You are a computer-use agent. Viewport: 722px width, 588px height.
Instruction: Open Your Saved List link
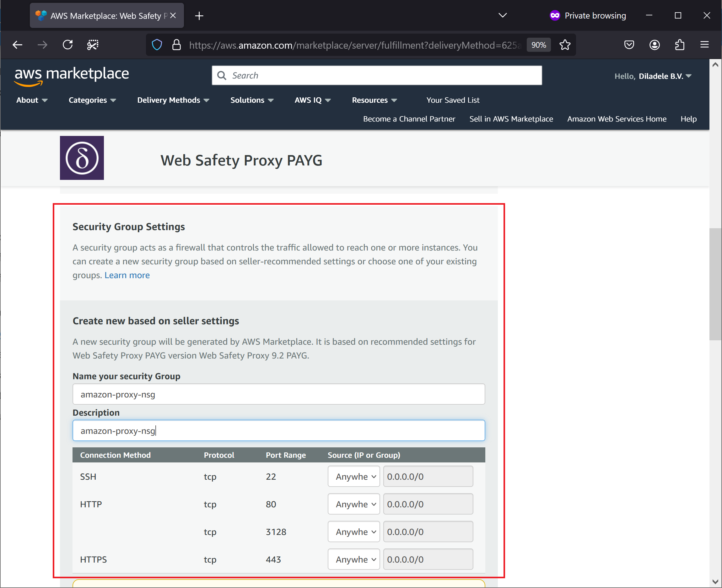[453, 100]
